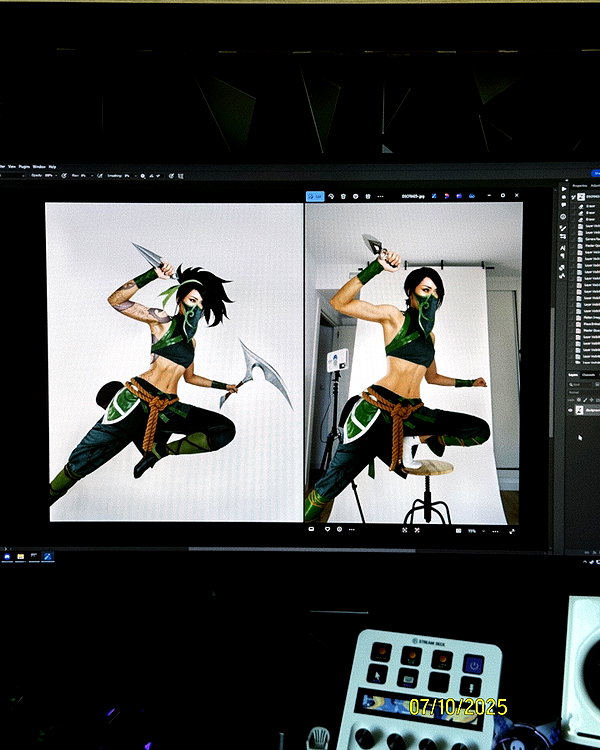Mark photo as favorite with heart icon
This screenshot has height=750, width=600.
pyautogui.click(x=328, y=529)
